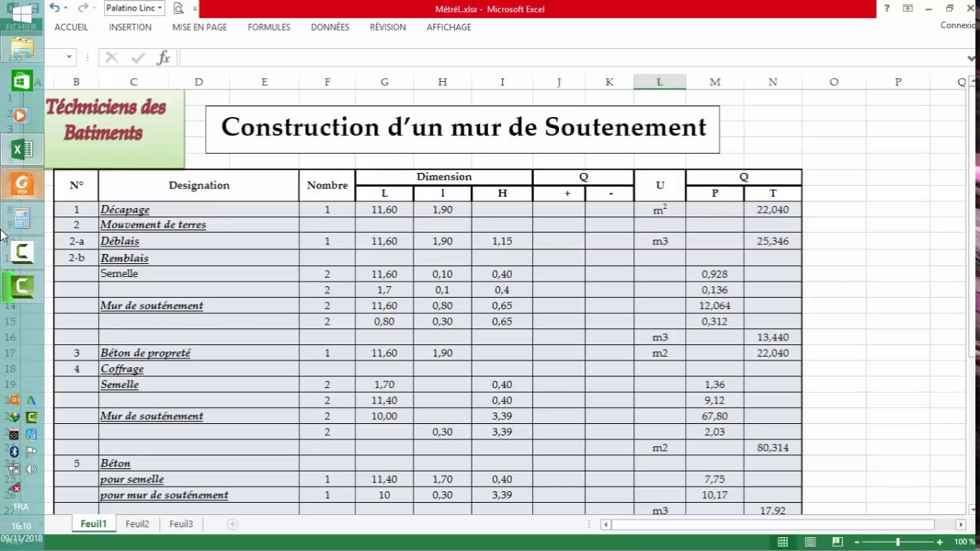The image size is (980, 551).
Task: Switch to Page Break Preview icon
Action: (x=838, y=542)
